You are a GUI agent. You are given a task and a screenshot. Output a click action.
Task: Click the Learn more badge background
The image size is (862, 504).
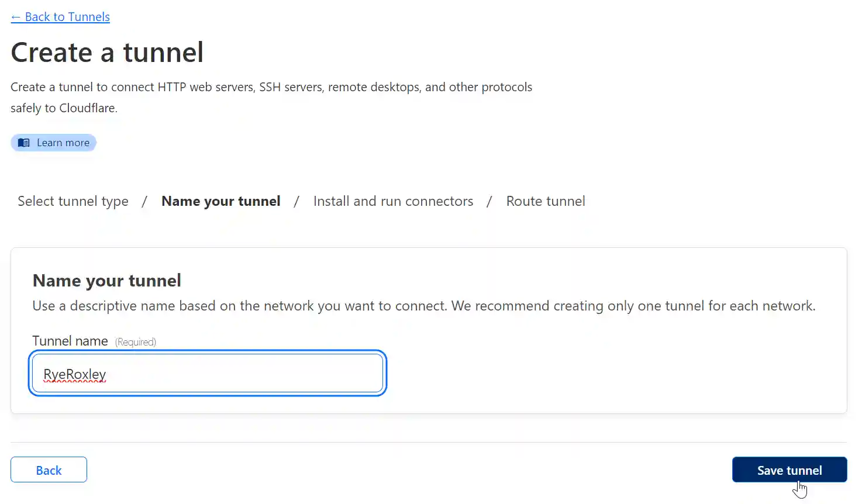(x=53, y=142)
